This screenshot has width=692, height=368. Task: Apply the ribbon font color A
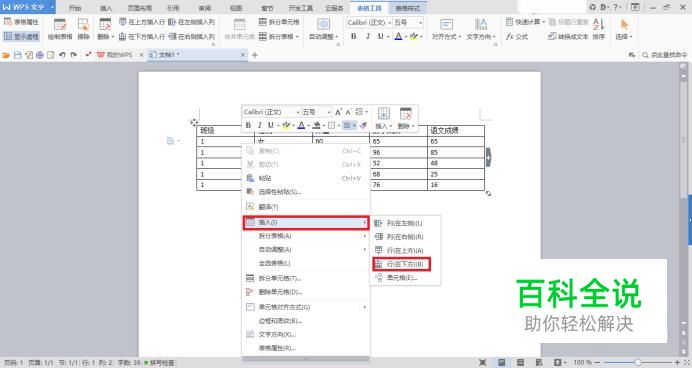[398, 36]
